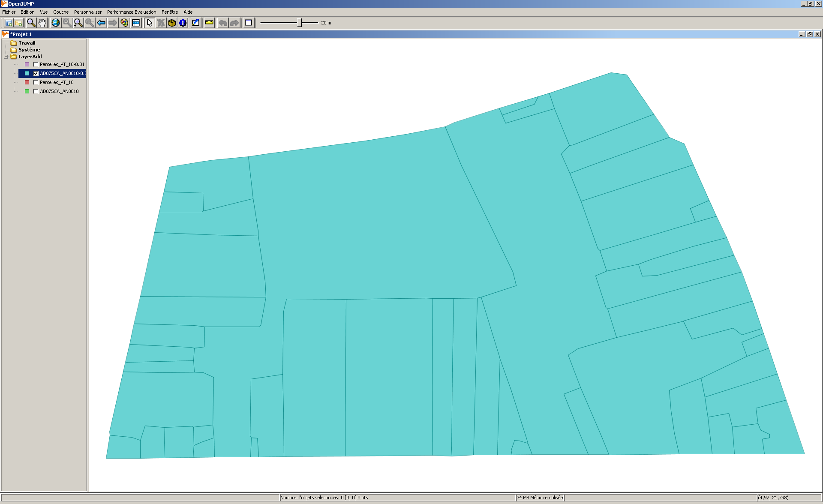Open the editing toolbox pencil icon

pyautogui.click(x=195, y=23)
